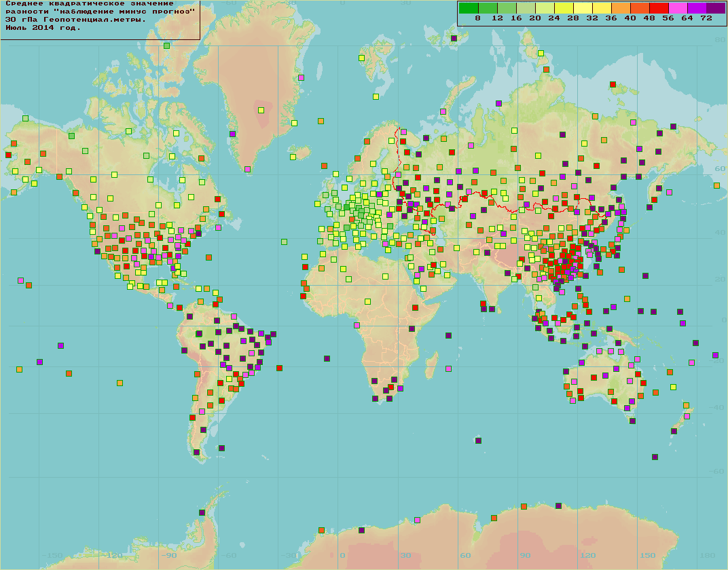Select the legend swatch between 32 and 36
Viewport: 728px width, 570px height.
pyautogui.click(x=602, y=7)
